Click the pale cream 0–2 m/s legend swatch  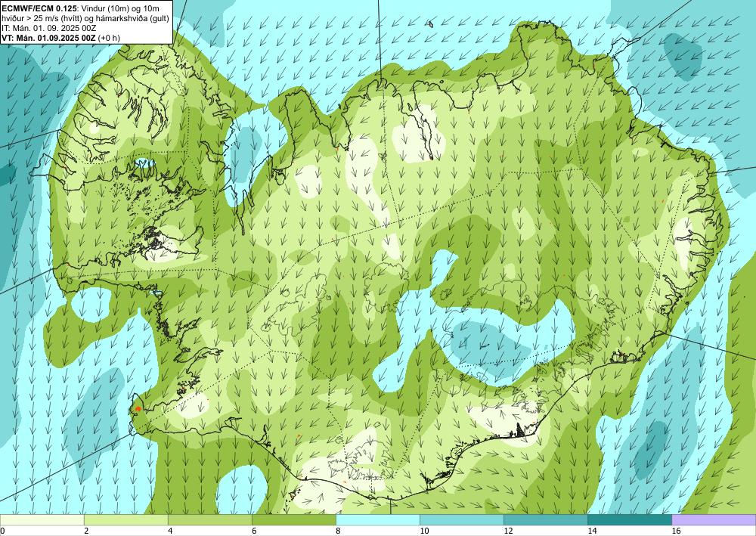coord(42,519)
